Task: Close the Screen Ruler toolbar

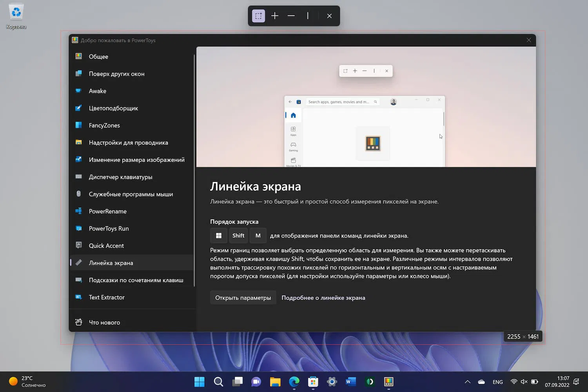Action: pyautogui.click(x=329, y=16)
